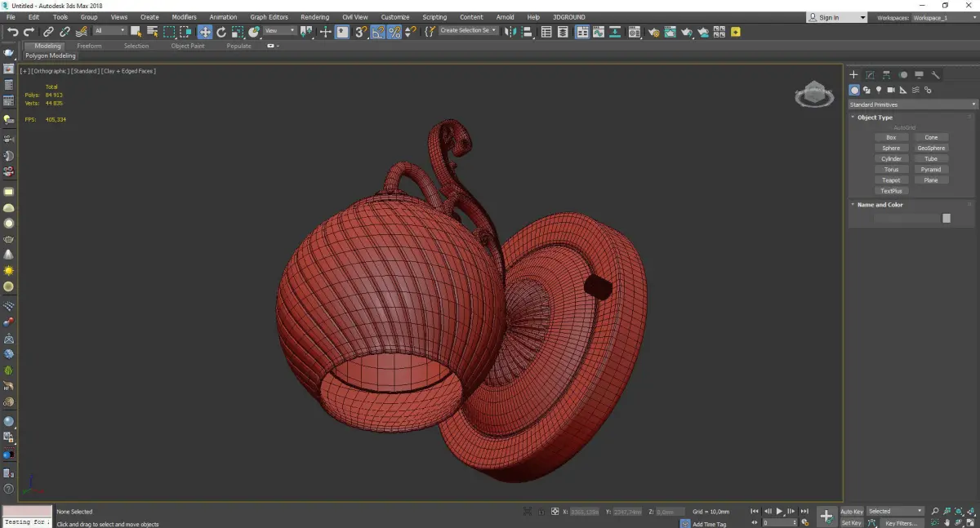Go to the animation start frame
The width and height of the screenshot is (980, 528).
(755, 511)
